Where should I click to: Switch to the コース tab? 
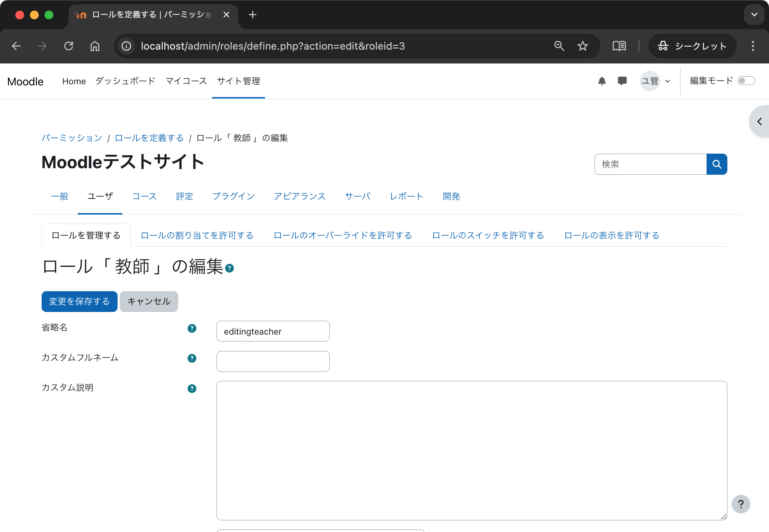click(144, 196)
